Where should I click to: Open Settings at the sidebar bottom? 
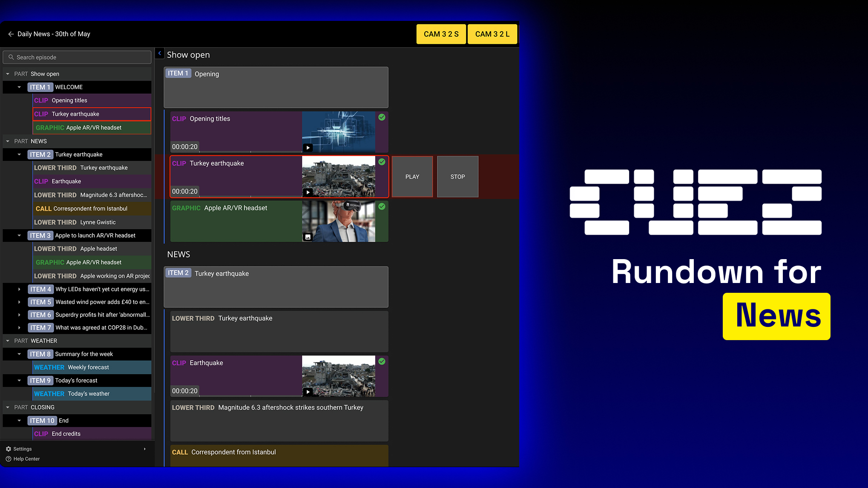click(x=22, y=449)
